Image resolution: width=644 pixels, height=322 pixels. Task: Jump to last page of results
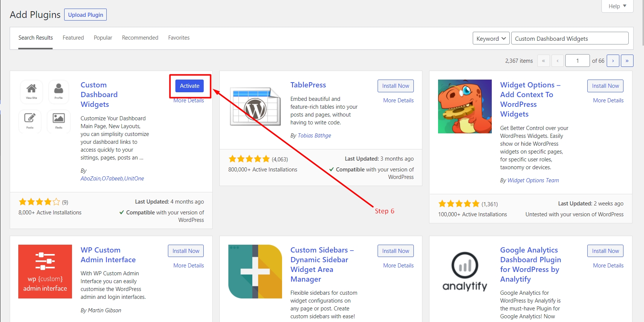tap(627, 61)
